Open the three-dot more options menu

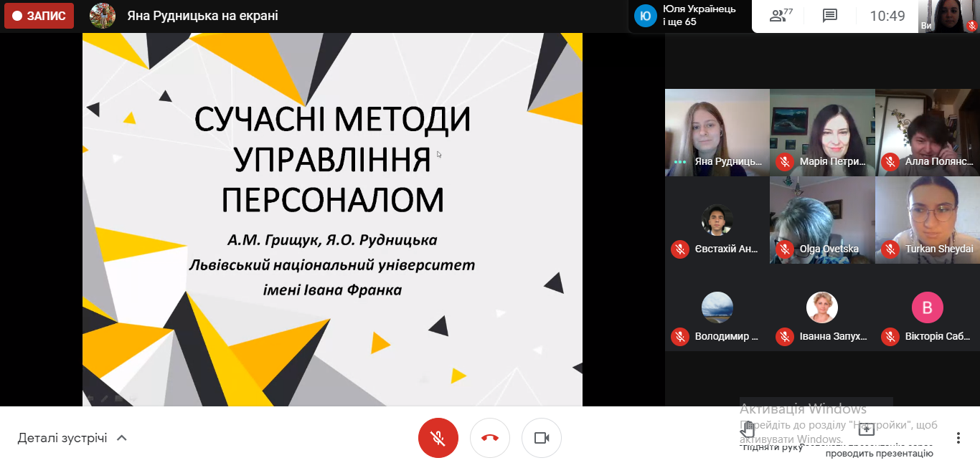958,438
